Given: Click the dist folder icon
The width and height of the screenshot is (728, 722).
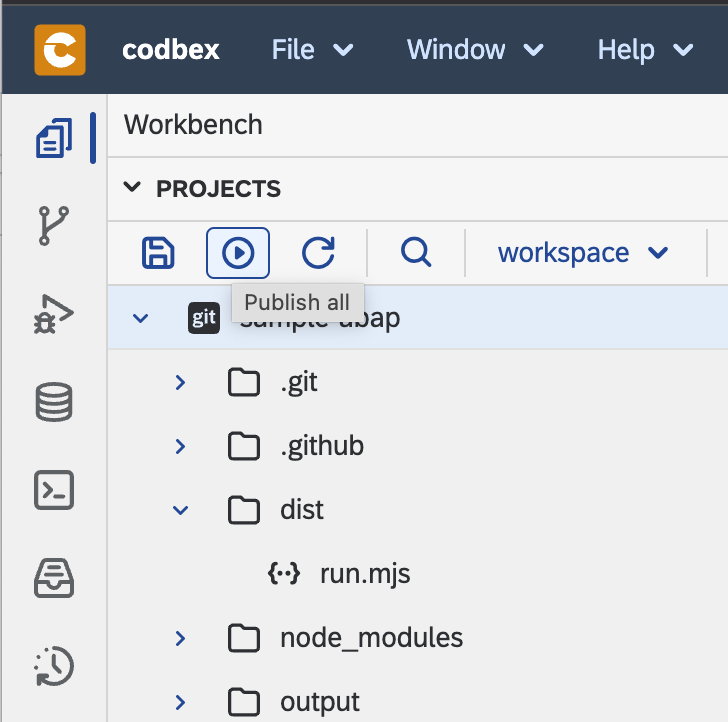Looking at the screenshot, I should pyautogui.click(x=244, y=510).
